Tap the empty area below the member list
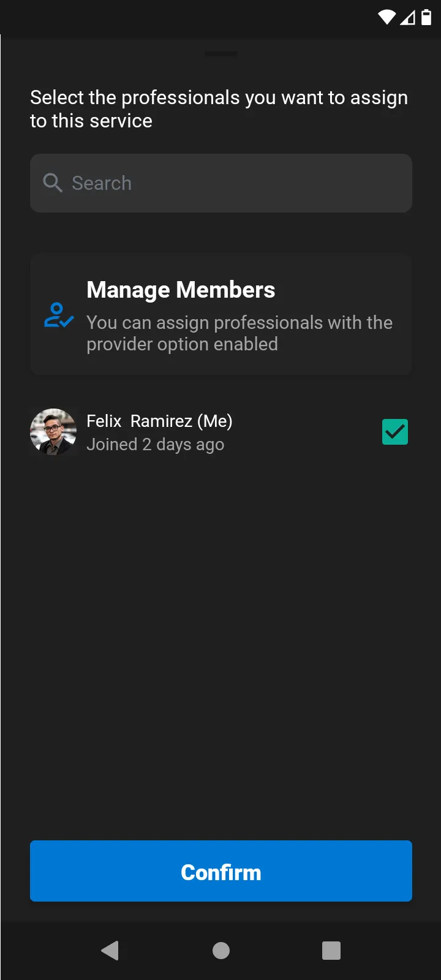Image resolution: width=441 pixels, height=980 pixels. 221,643
